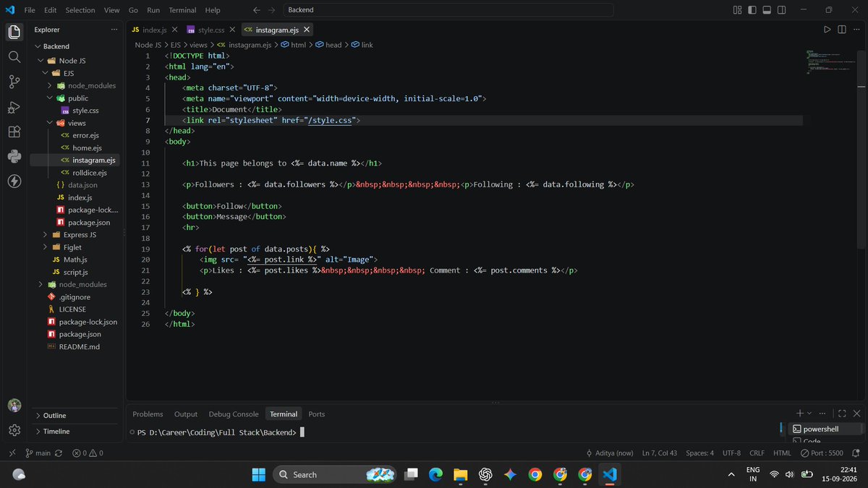Open the File menu
The image size is (868, 488).
[x=30, y=10]
